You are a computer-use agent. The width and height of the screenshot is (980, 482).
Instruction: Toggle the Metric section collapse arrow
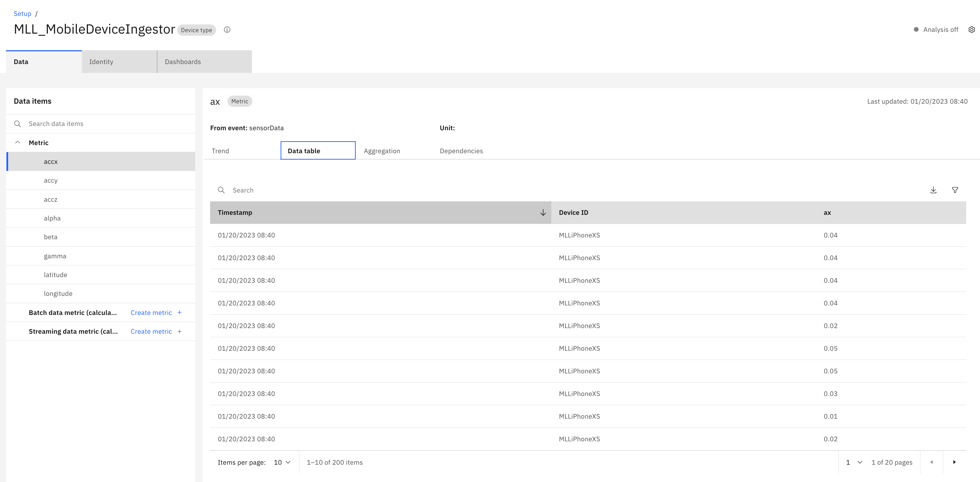[x=17, y=142]
